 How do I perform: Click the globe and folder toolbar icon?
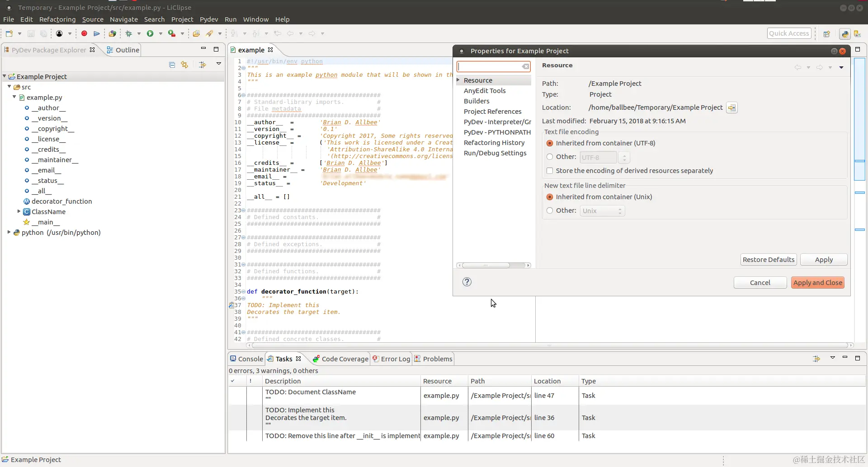(113, 33)
